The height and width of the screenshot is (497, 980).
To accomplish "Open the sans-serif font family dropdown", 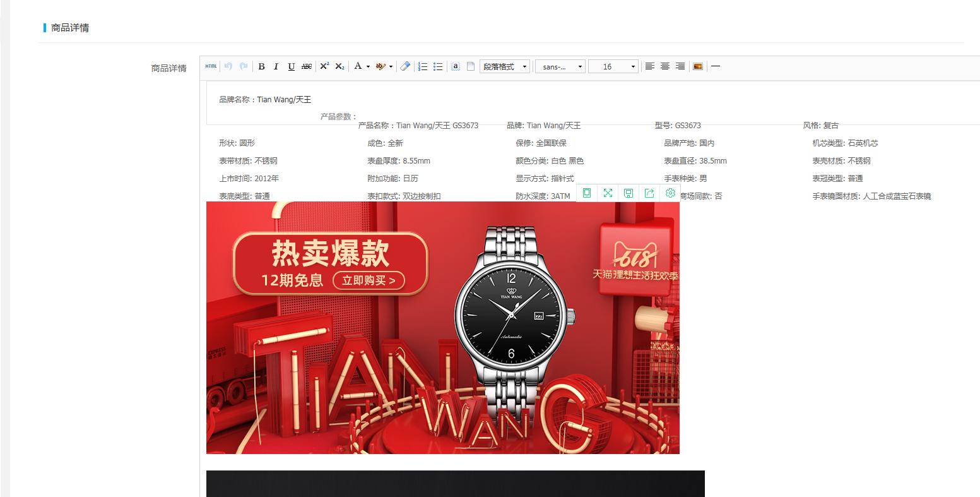I will coord(560,66).
